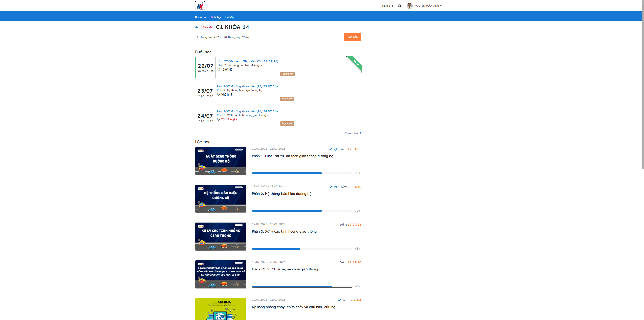The width and height of the screenshot is (644, 320).
Task: Open Học ZOOM session T4, 22.07.26
Action: coord(248,61)
